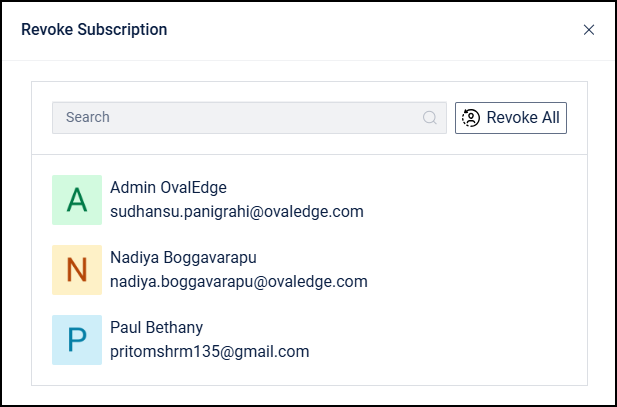Click the Revoke All text label
Screen dimensions: 617x407
(x=523, y=118)
